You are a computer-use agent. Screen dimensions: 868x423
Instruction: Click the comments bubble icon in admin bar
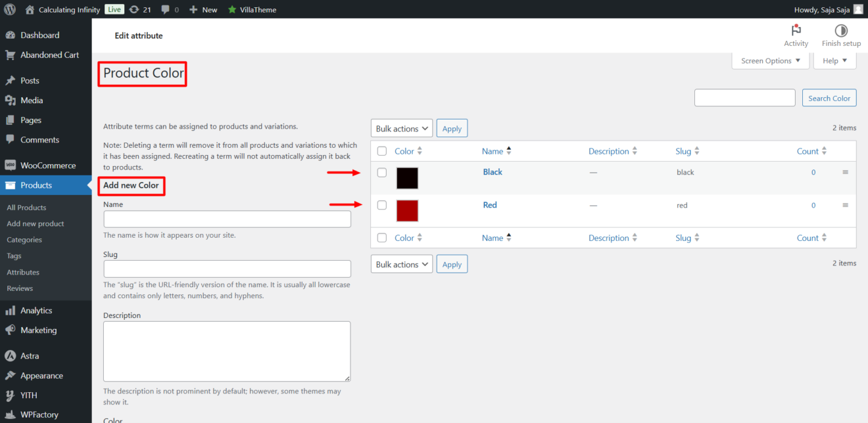pos(166,9)
